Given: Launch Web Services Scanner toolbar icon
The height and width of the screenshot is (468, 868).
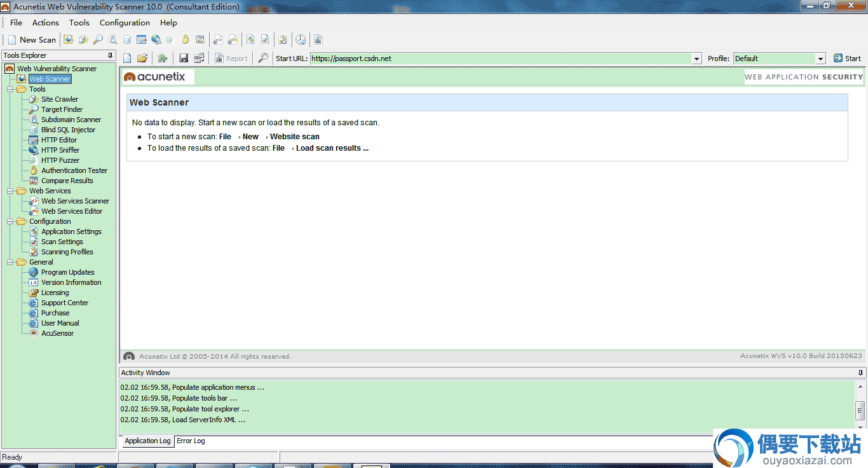Looking at the screenshot, I should tap(217, 39).
